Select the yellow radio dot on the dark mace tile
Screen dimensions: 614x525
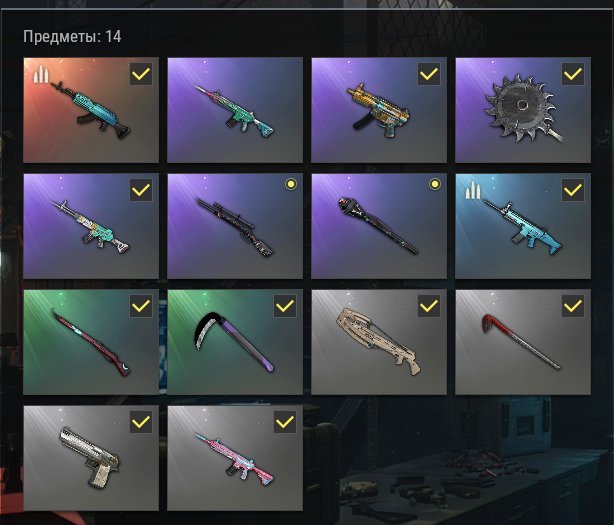(x=435, y=184)
